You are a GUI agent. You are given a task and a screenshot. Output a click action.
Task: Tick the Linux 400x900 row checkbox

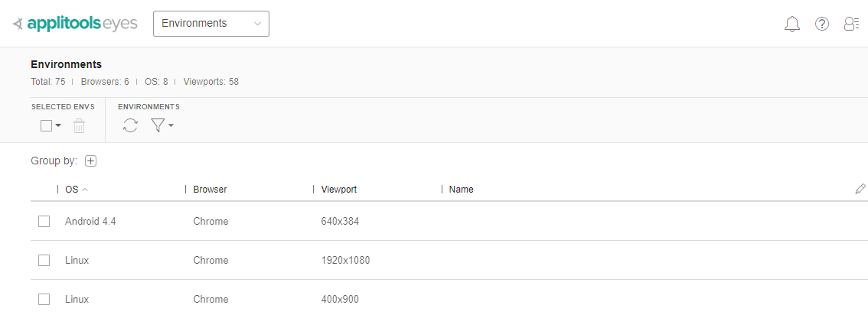tap(44, 299)
